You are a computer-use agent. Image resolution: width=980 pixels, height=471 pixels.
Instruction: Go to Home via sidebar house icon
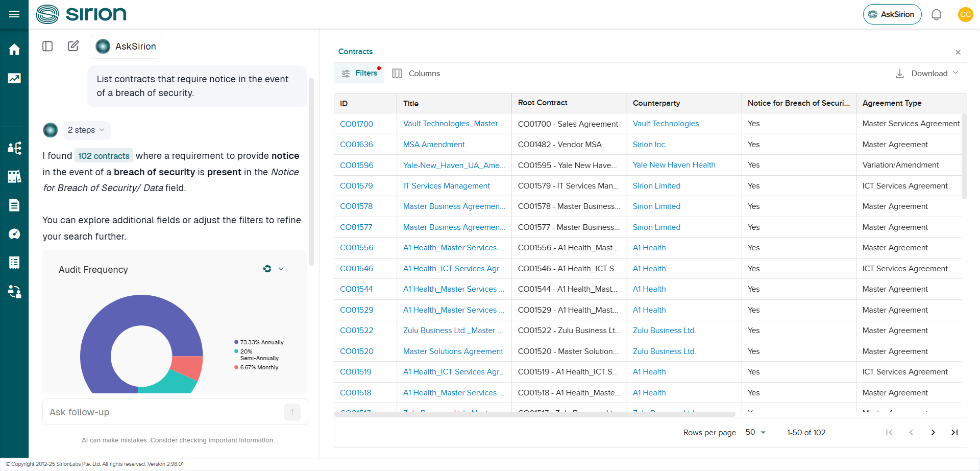(x=14, y=50)
